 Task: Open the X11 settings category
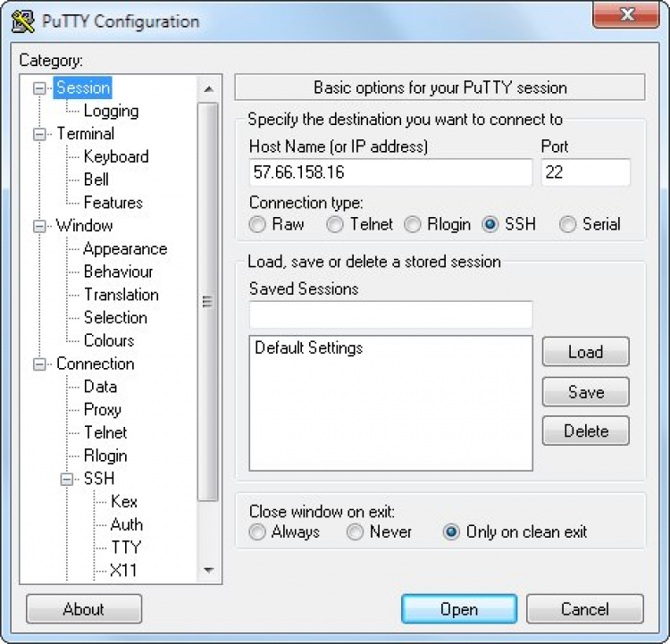pos(123,571)
